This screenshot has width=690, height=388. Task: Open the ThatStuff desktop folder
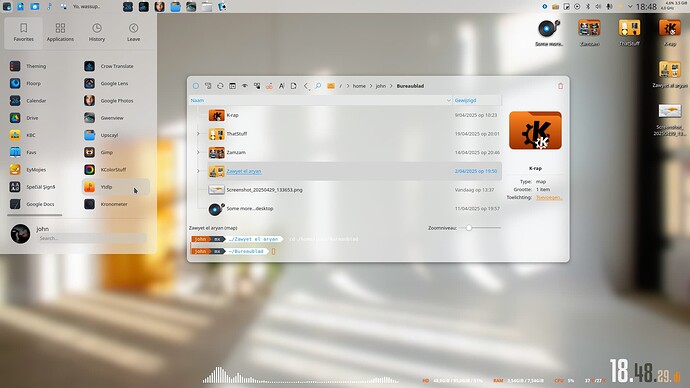(x=629, y=33)
